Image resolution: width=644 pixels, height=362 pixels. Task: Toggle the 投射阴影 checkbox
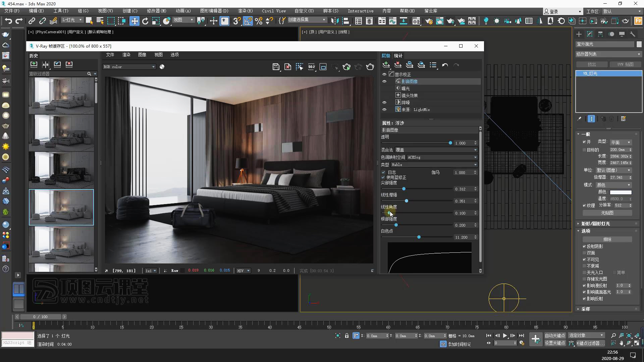pos(584,246)
